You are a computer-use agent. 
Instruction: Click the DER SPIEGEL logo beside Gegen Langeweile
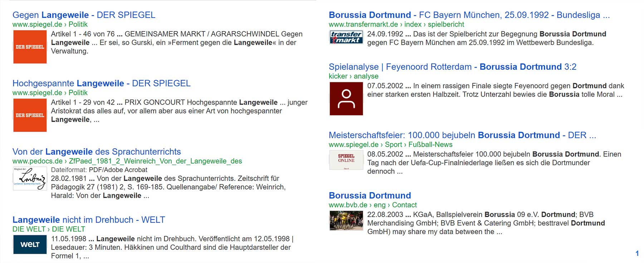pos(30,47)
